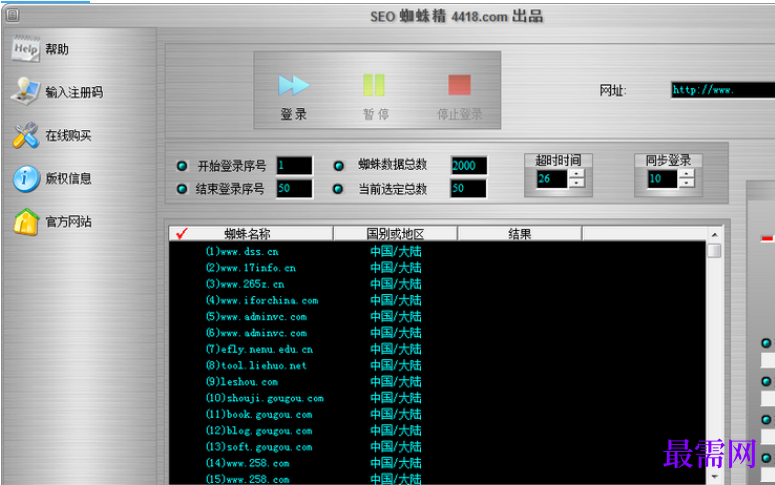Select the 当前选定总数 radio indicator
The image size is (775, 485).
(338, 188)
